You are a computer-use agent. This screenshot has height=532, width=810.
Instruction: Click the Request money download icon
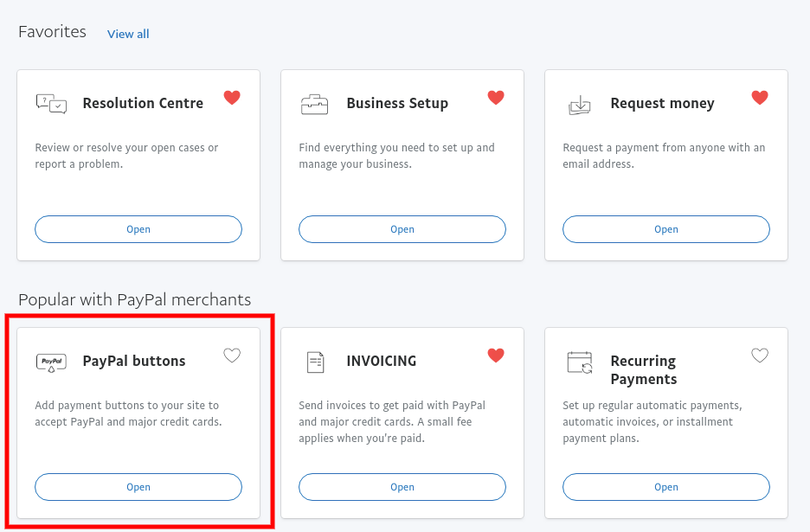(x=579, y=105)
